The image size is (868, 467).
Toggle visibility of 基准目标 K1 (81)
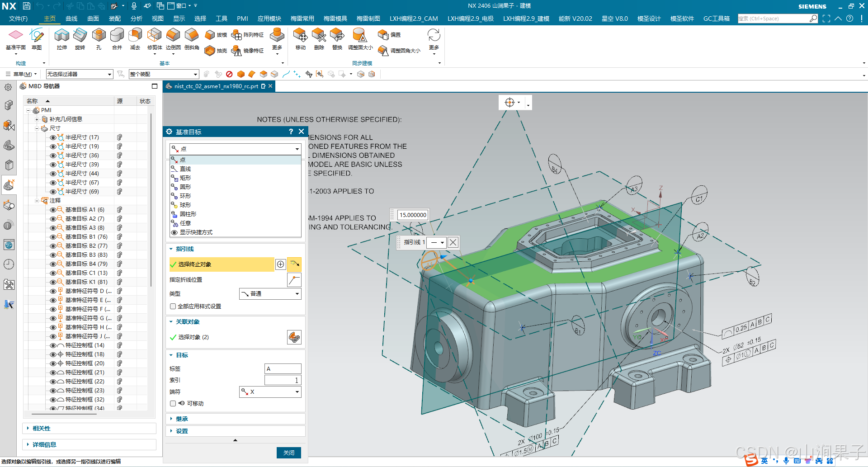[x=53, y=282]
